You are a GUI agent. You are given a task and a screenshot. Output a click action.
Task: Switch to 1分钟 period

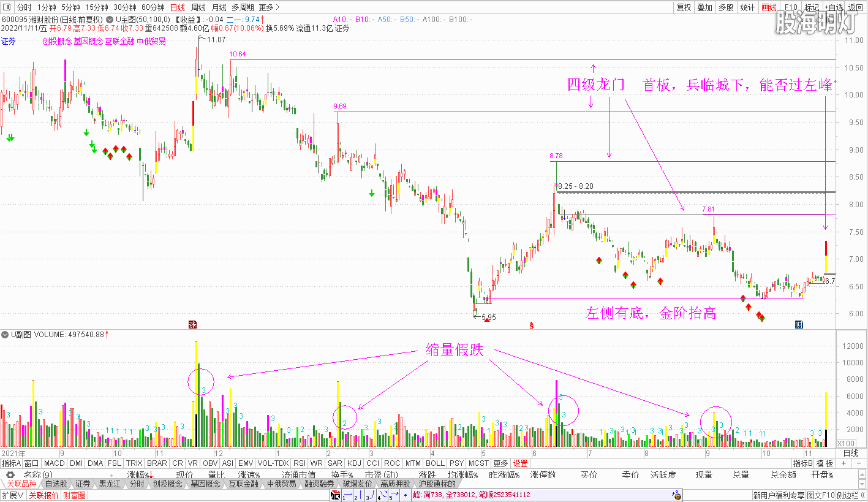[47, 7]
